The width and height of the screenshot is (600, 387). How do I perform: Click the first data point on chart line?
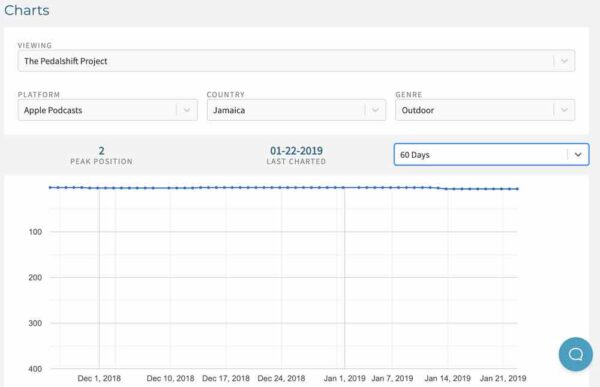[x=50, y=187]
